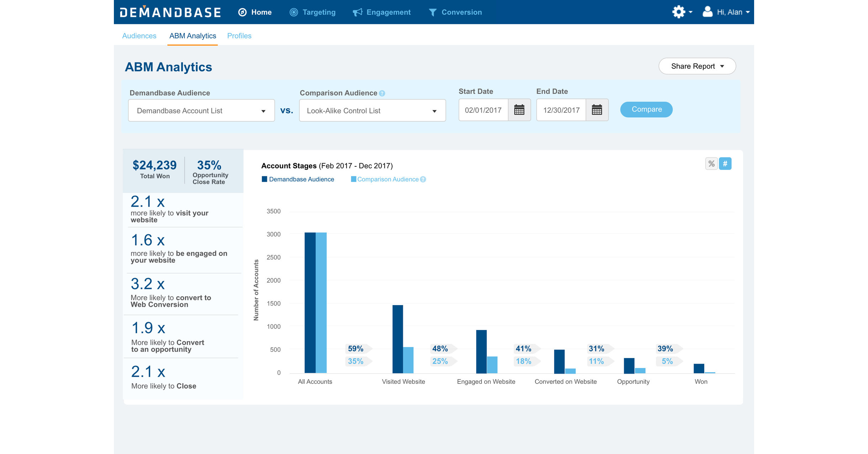Viewport: 868px width, 454px height.
Task: Open the settings gear menu
Action: point(678,12)
